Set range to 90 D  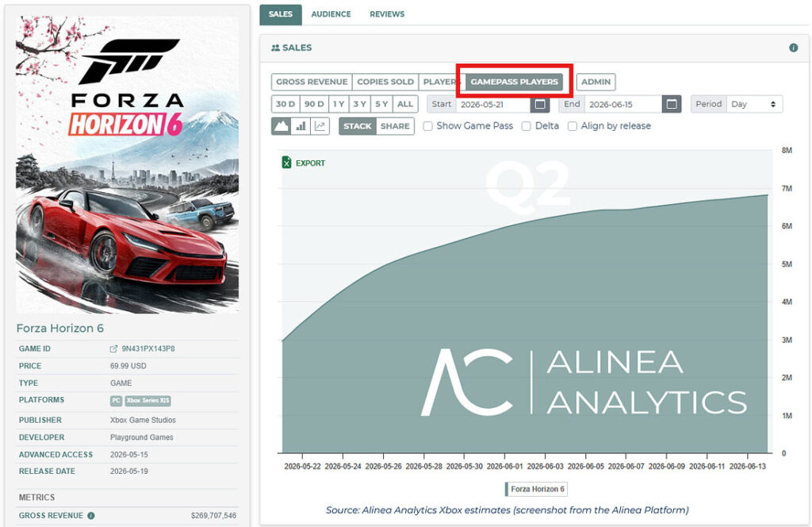314,104
